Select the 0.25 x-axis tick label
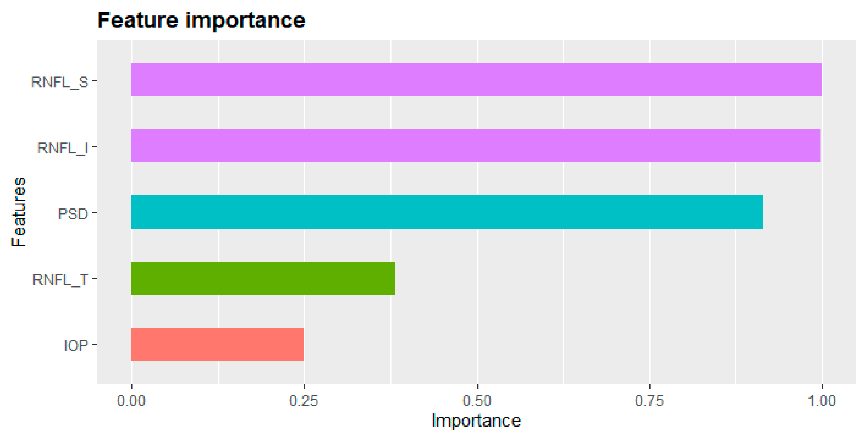 [304, 401]
